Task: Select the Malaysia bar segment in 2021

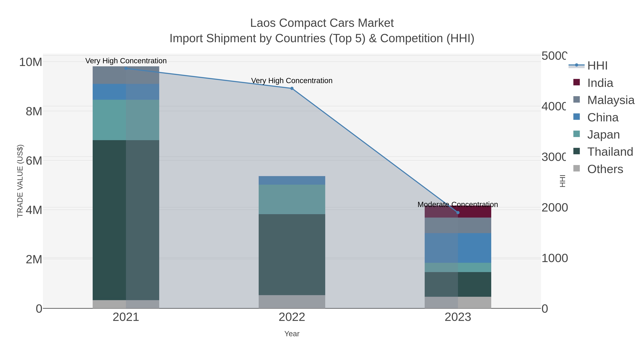Action: 126,75
